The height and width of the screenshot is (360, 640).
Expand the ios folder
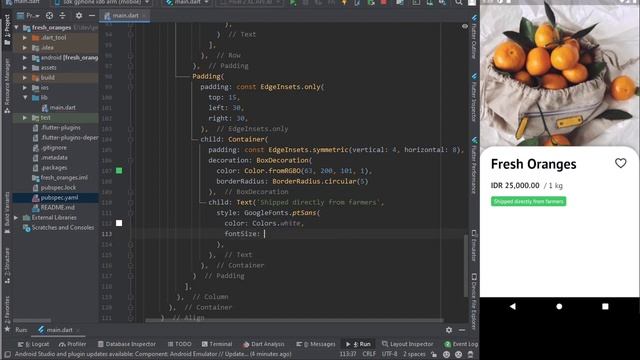pos(25,87)
